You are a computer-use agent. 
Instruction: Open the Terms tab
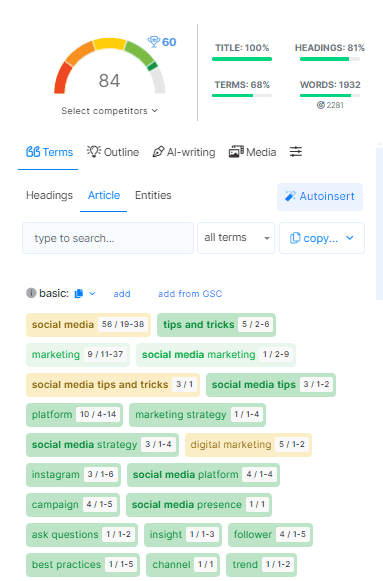coord(49,152)
